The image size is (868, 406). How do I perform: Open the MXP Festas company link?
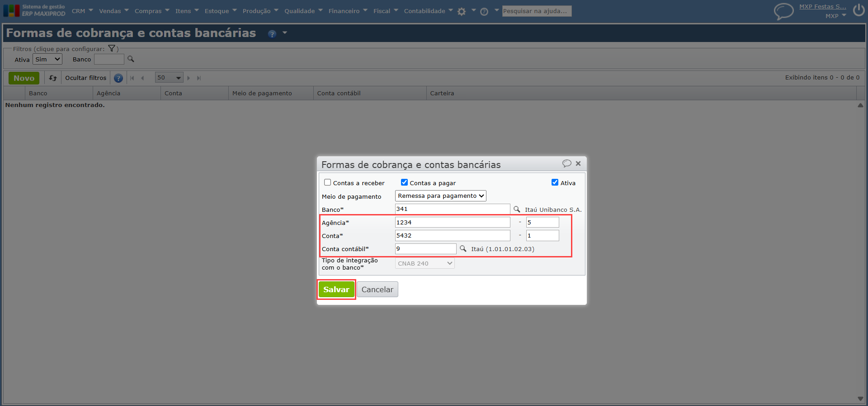pyautogui.click(x=823, y=7)
